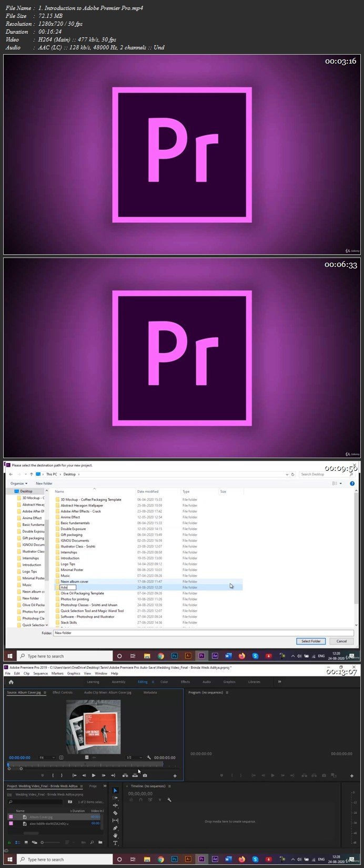The width and height of the screenshot is (364, 868).
Task: Open the Sequence menu
Action: point(41,673)
